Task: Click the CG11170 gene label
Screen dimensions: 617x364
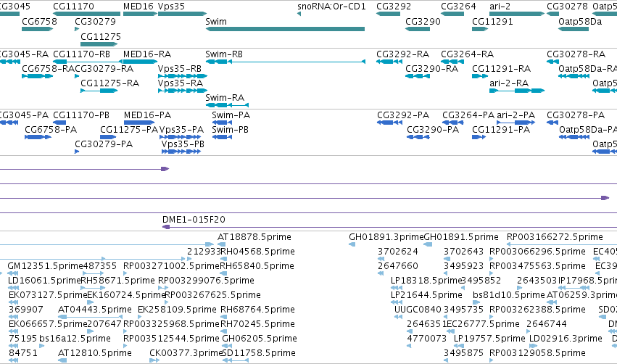Action: click(73, 7)
